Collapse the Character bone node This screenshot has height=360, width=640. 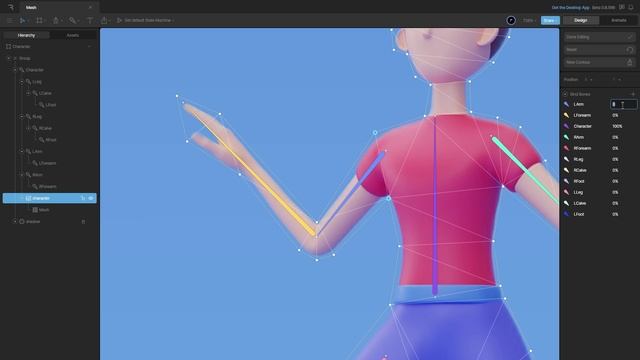(16, 70)
